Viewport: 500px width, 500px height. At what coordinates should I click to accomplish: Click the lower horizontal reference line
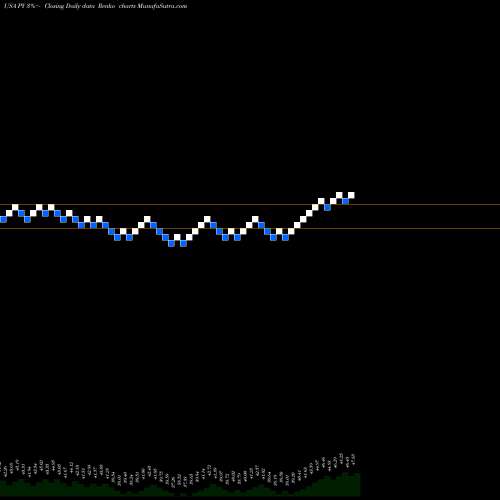pyautogui.click(x=250, y=228)
